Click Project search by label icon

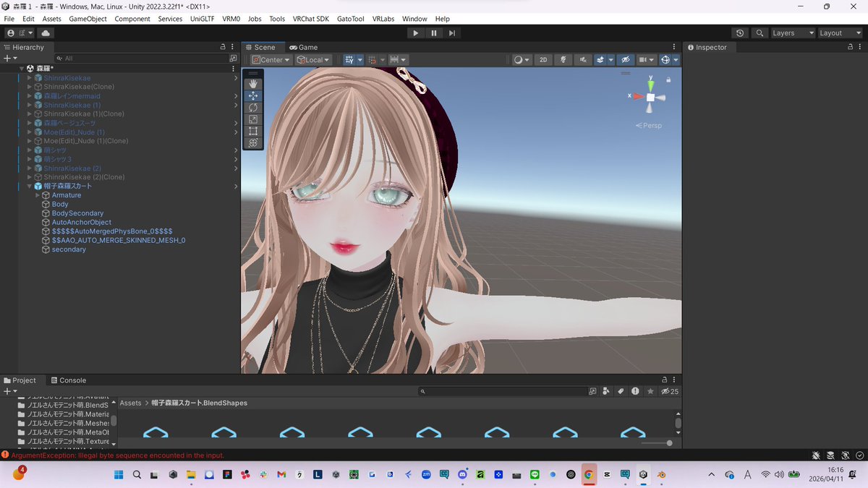pos(621,391)
